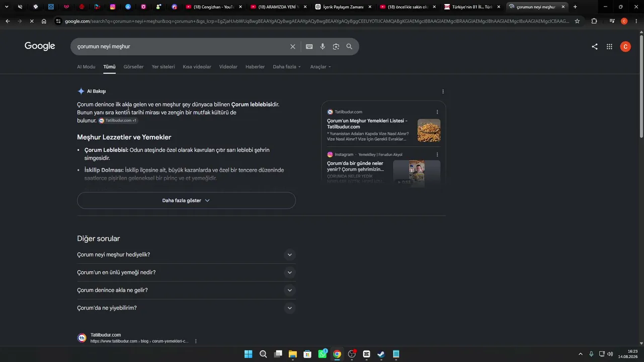Open options for Tatilbudur.com source card
Image resolution: width=644 pixels, height=362 pixels.
point(437,112)
